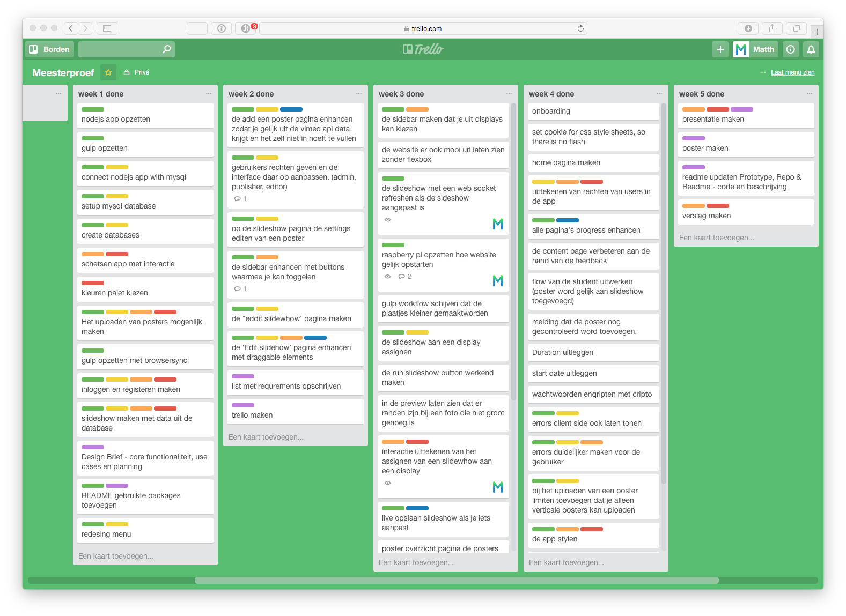
Task: Click week 3 done list scrollbar
Action: pos(513,252)
